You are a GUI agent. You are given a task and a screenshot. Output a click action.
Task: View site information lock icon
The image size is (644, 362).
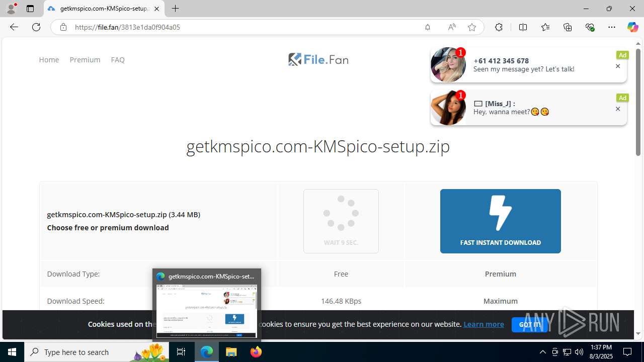(x=63, y=27)
